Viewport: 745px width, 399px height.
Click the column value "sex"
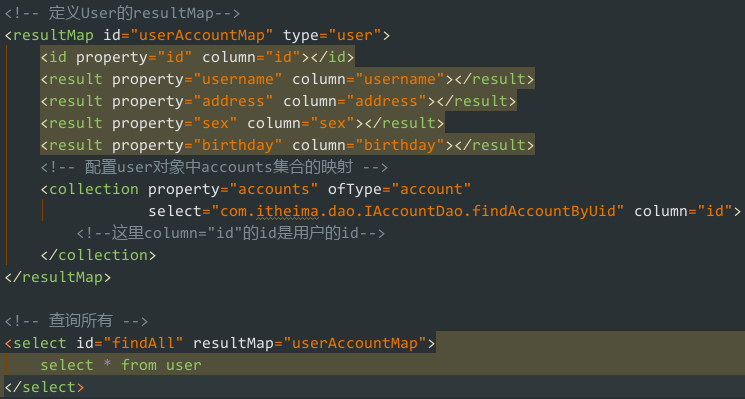click(332, 124)
